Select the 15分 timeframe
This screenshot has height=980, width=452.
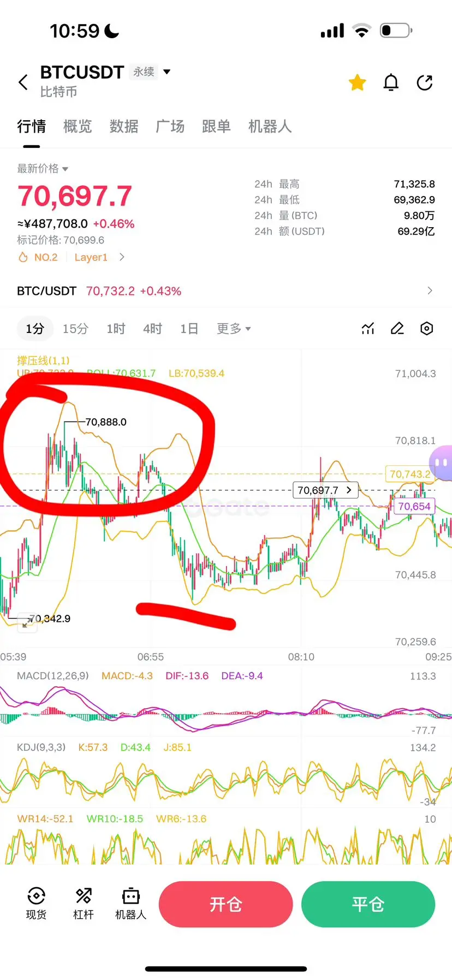75,329
